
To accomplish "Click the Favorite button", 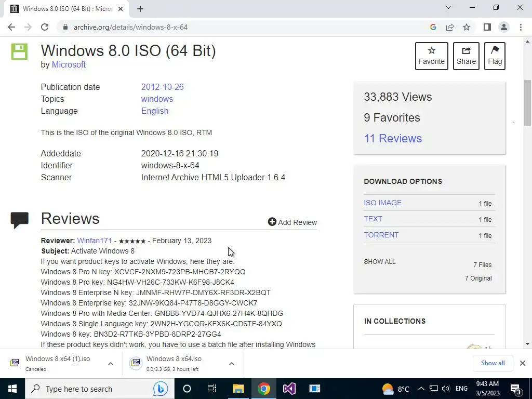I will click(432, 56).
